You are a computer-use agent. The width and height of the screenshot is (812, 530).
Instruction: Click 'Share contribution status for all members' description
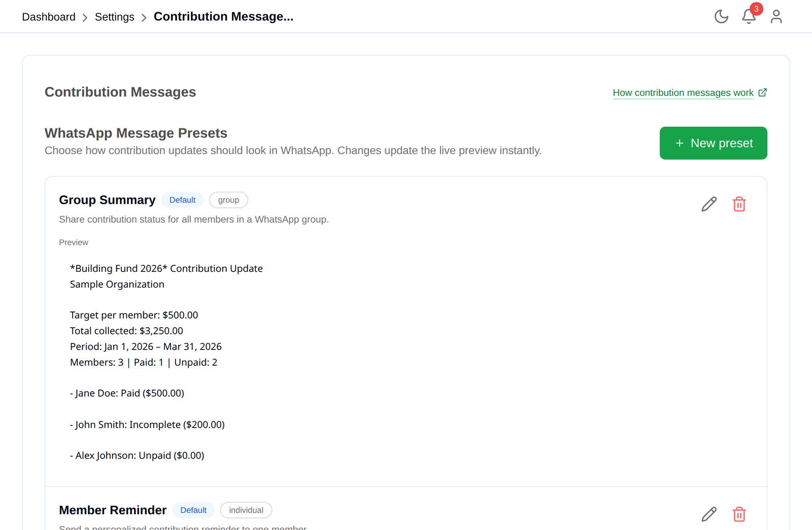[194, 219]
